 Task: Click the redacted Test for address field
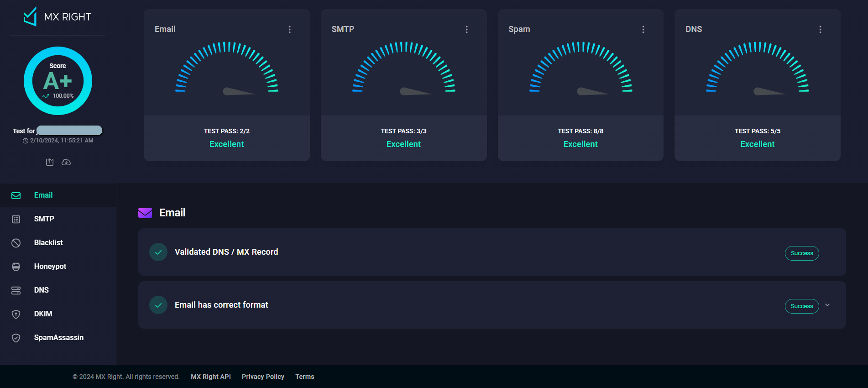[69, 131]
